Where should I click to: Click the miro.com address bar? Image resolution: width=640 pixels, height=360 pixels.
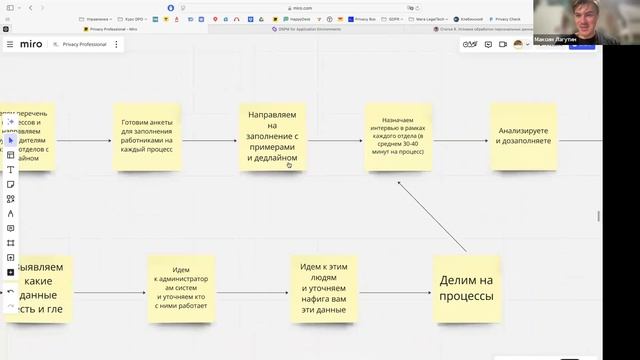coord(300,8)
